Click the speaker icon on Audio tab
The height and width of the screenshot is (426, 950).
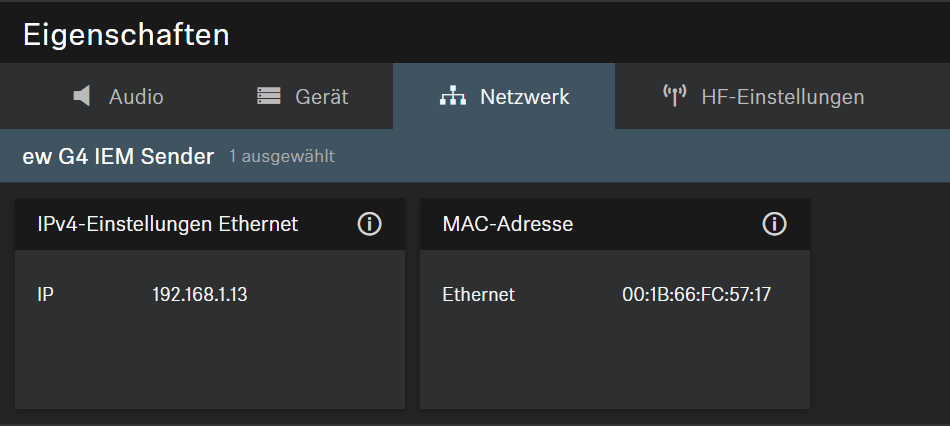pos(83,96)
